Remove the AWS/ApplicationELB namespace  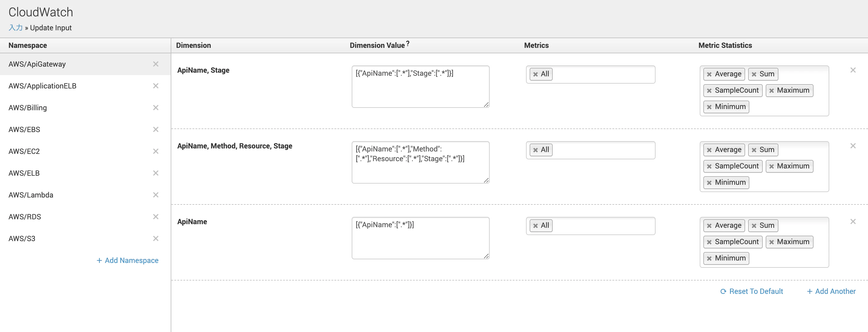pos(156,86)
